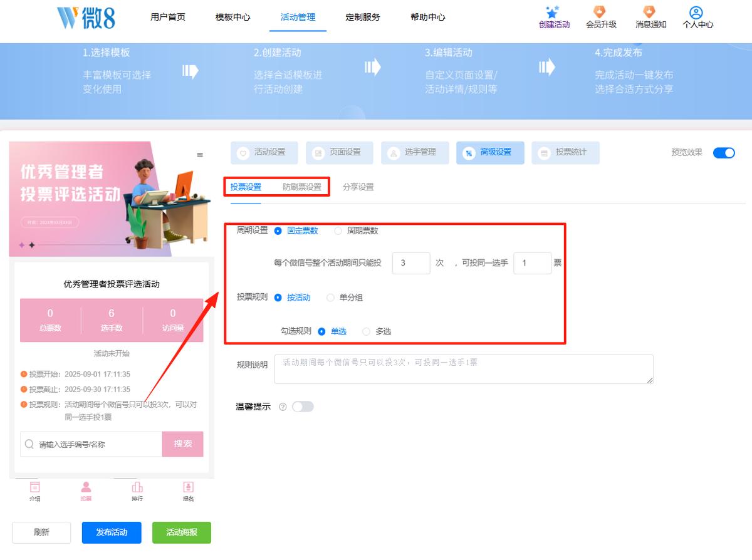Viewport: 752px width, 560px height.
Task: Open 消息通知 icon
Action: 650,12
